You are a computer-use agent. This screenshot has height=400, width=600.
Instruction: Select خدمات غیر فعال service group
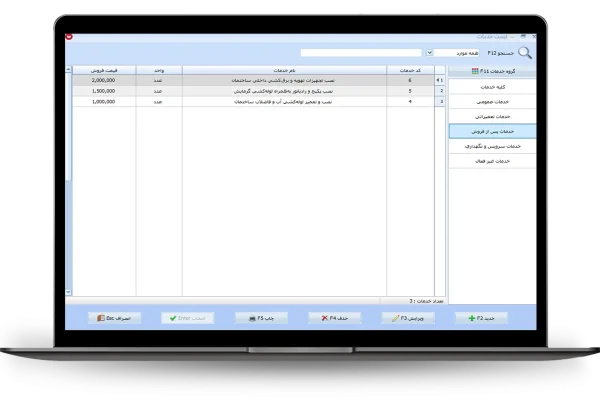click(492, 161)
